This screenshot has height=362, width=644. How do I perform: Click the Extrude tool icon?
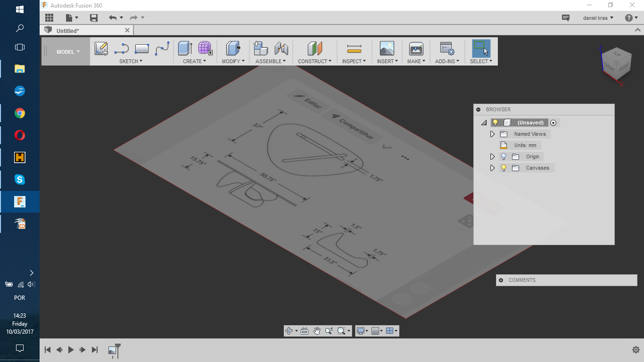[x=185, y=49]
